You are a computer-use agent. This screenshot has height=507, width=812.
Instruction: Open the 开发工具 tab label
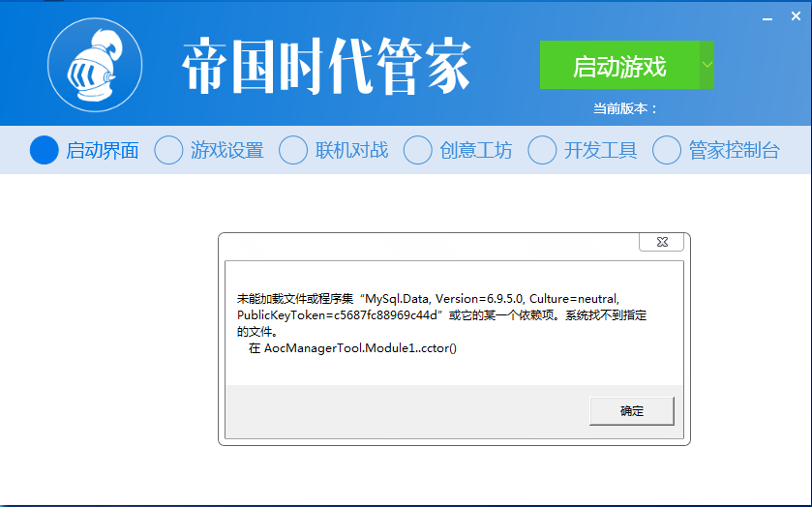tap(600, 150)
